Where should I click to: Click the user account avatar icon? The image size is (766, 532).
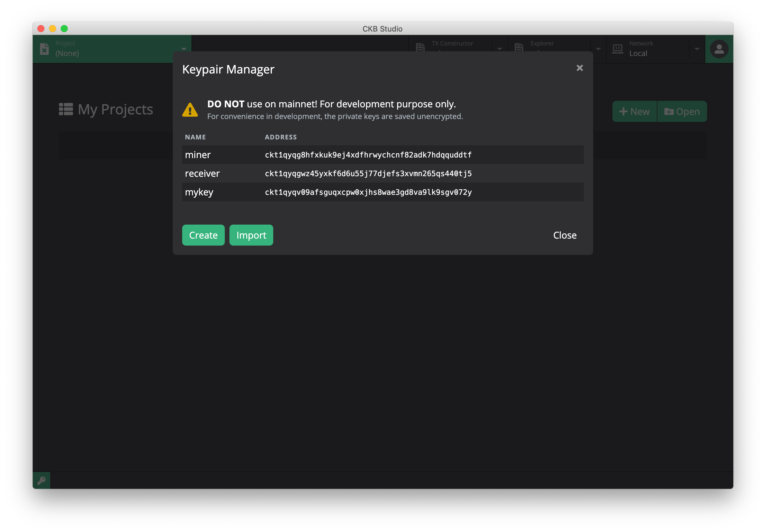click(x=719, y=49)
